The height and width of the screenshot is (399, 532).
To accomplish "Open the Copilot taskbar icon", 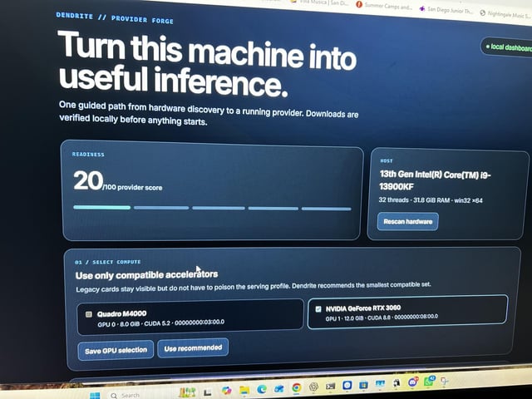I will [x=226, y=391].
